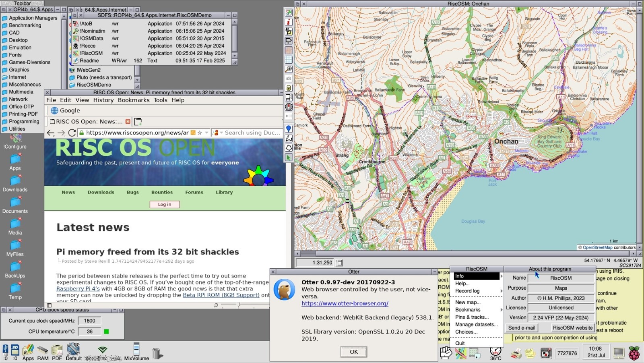This screenshot has width=644, height=363.
Task: Open the otter-browser.org link
Action: click(345, 303)
